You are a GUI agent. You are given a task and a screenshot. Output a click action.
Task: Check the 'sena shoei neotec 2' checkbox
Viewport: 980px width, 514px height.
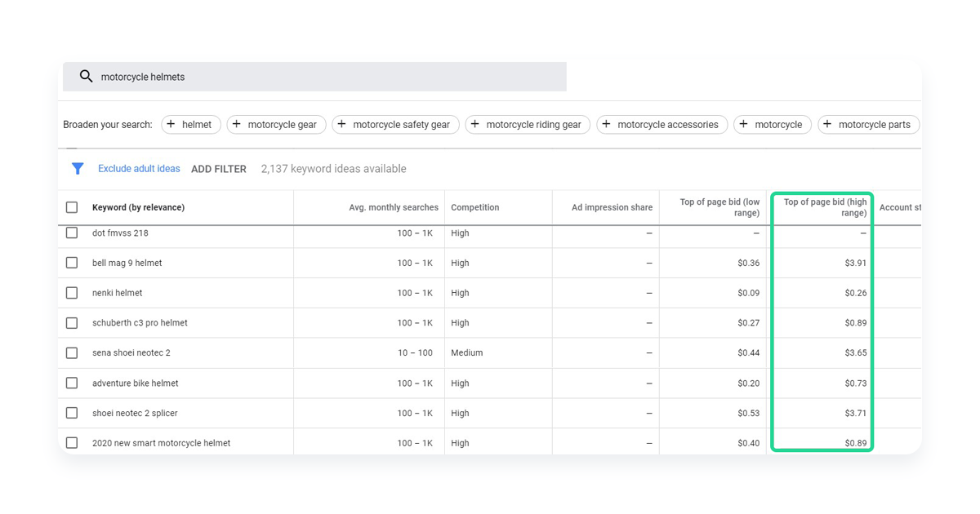[x=72, y=353]
